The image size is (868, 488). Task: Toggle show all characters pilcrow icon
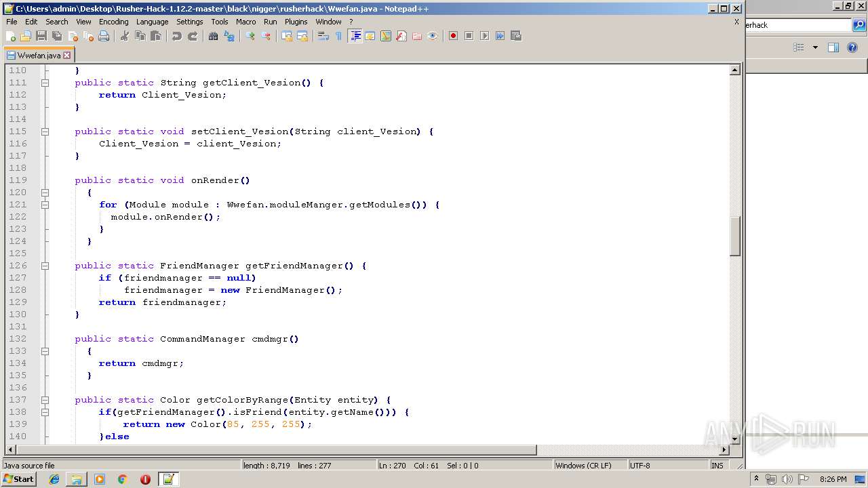point(338,36)
